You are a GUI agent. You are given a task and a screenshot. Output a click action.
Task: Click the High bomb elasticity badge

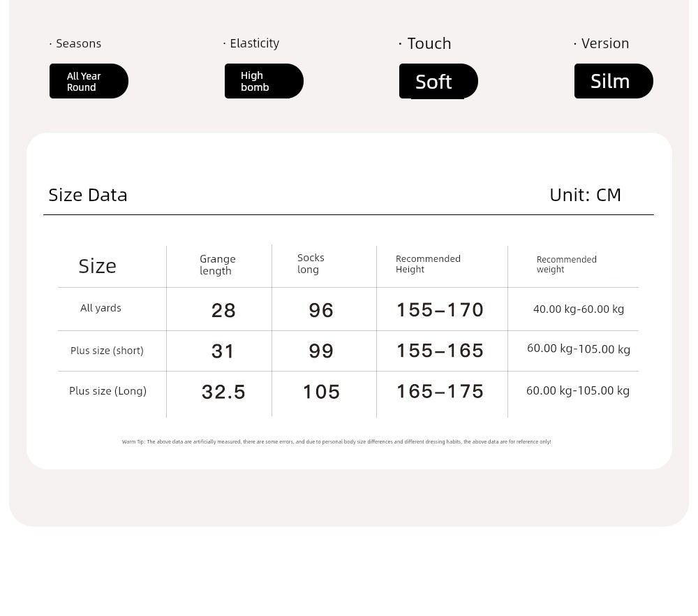264,81
